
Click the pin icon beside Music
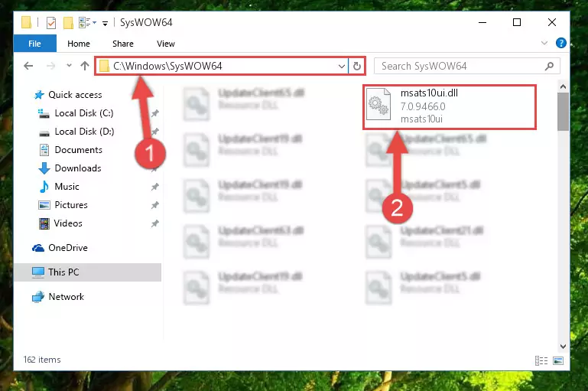155,187
